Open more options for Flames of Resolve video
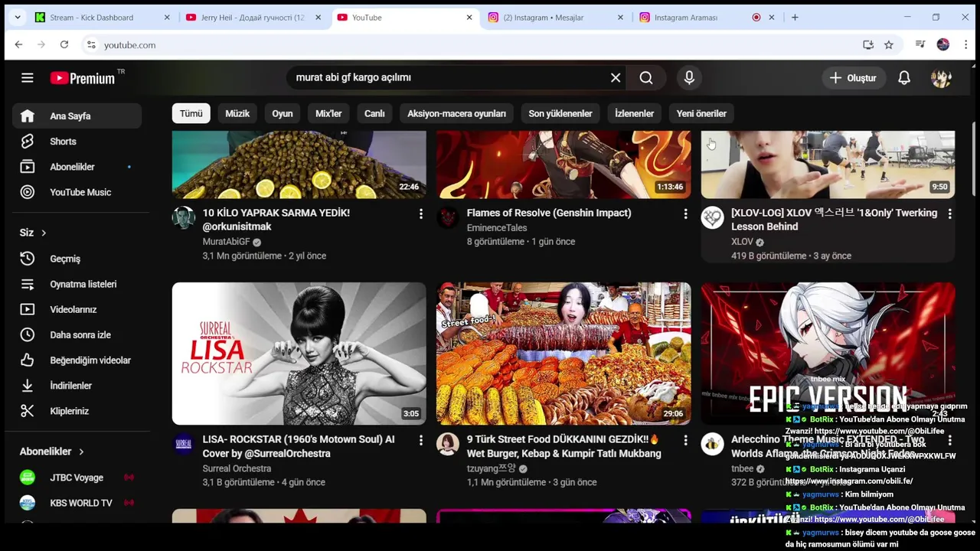The image size is (980, 551). (685, 214)
